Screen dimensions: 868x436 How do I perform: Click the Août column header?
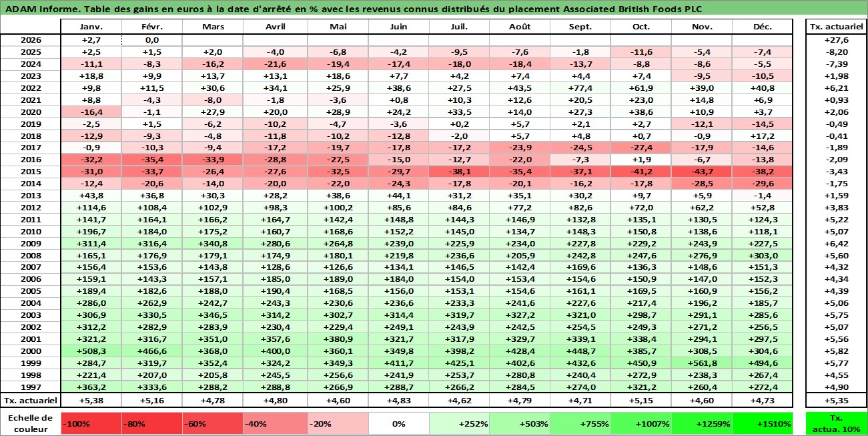tap(519, 27)
